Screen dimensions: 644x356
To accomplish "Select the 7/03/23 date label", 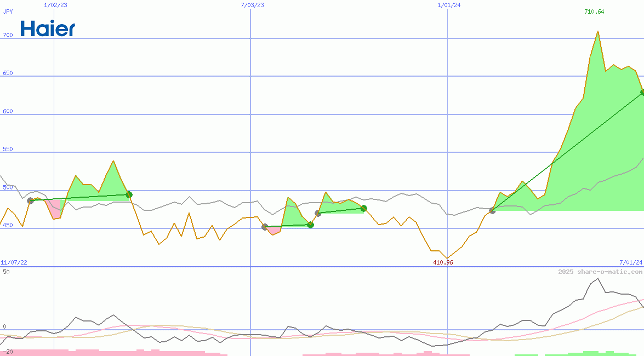I will coord(252,5).
